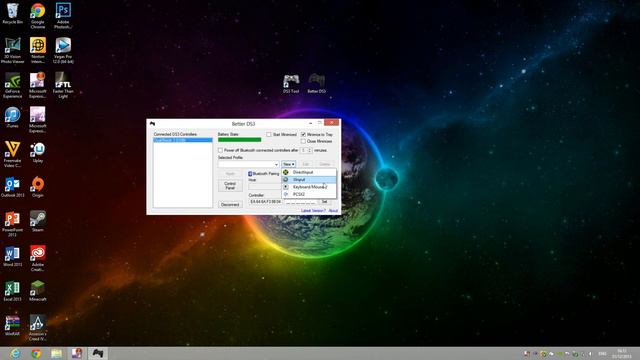The width and height of the screenshot is (640, 360).
Task: Open the Latest Version? link
Action: (x=313, y=211)
